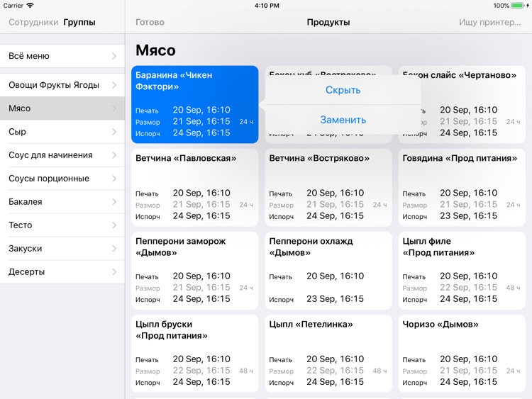Select the Пепперони заморож «Дымов» card

pyautogui.click(x=195, y=271)
